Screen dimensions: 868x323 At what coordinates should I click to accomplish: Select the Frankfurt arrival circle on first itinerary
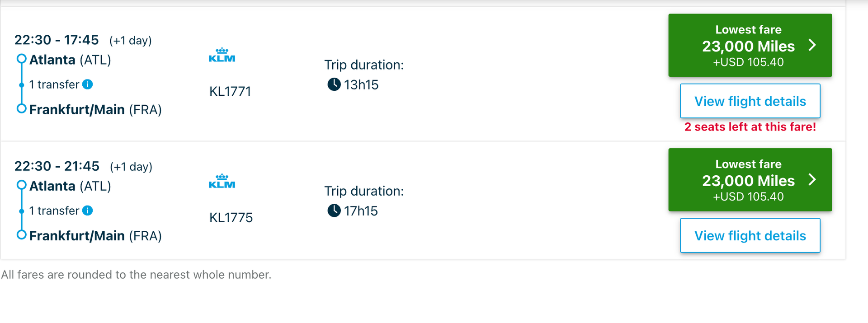21,108
